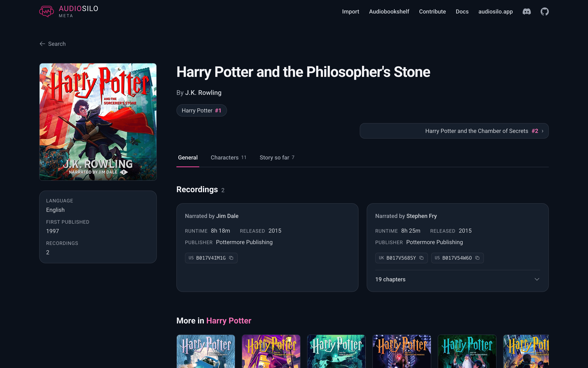Click the UK B017V568SY code chip
Screen dimensions: 588x368
401,258
